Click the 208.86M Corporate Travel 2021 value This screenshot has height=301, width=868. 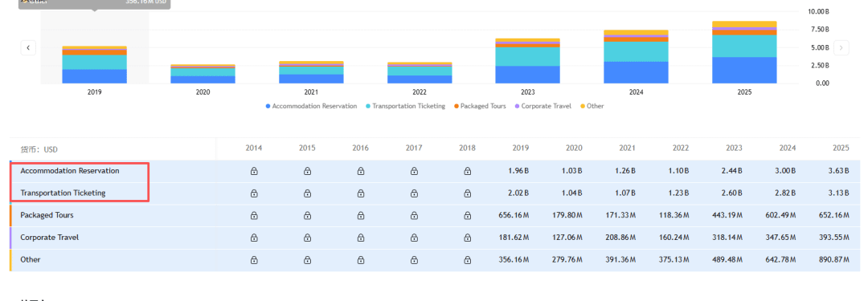pyautogui.click(x=620, y=238)
